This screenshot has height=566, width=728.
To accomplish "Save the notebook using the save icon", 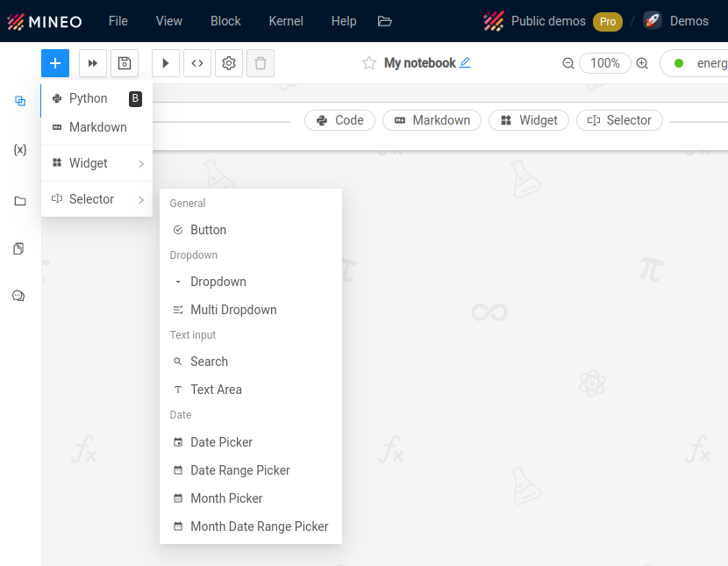I will (125, 63).
